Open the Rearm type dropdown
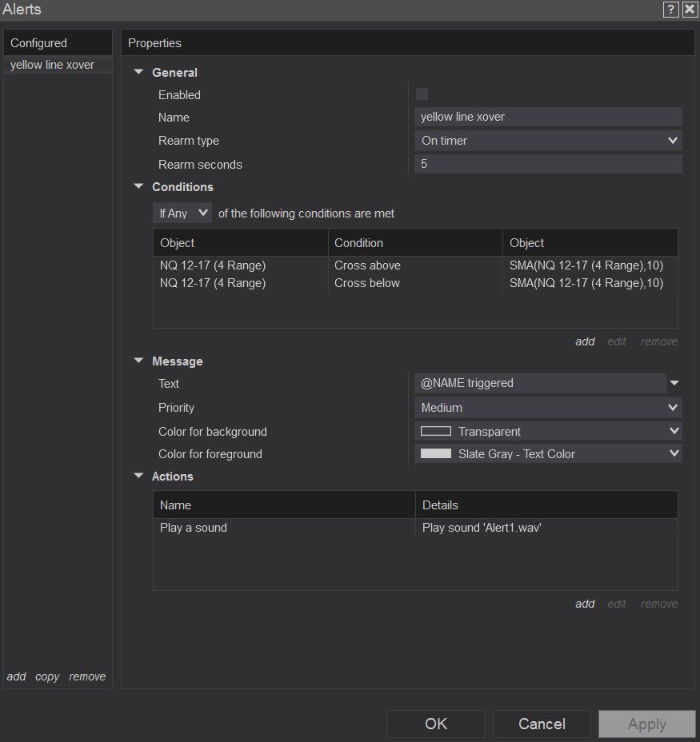Viewport: 700px width, 742px height. [548, 141]
